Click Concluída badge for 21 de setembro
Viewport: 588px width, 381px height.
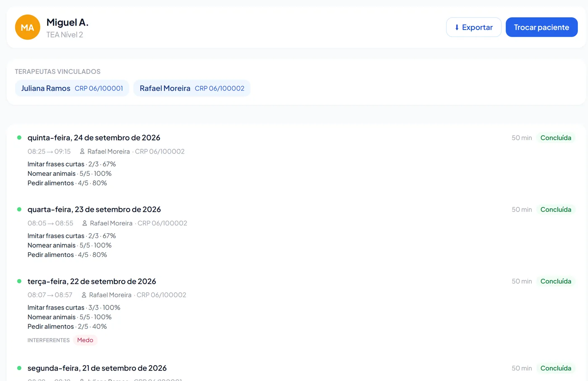[556, 368]
